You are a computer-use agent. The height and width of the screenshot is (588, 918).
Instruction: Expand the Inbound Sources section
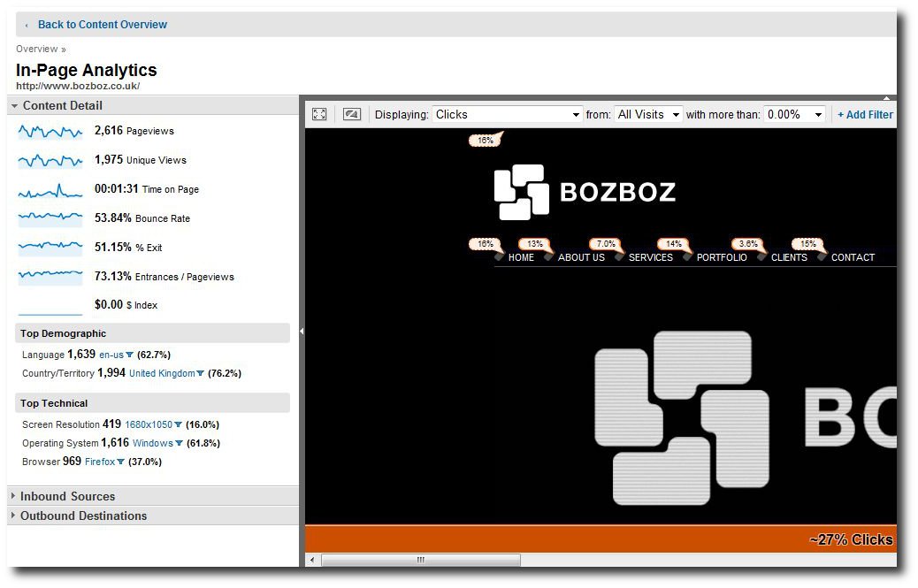[67, 496]
